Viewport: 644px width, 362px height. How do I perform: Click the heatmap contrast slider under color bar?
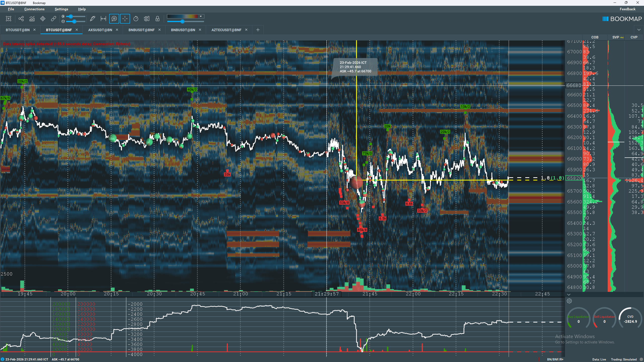182,22
